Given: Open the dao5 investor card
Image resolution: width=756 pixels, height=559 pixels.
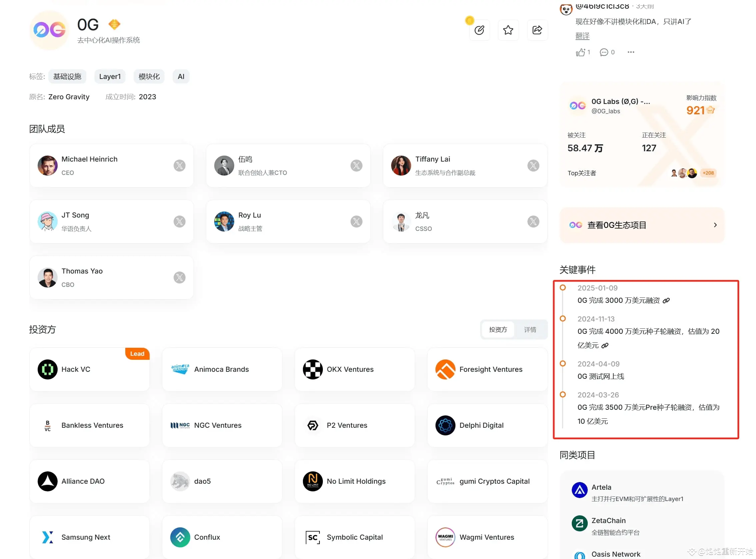Looking at the screenshot, I should (x=222, y=481).
